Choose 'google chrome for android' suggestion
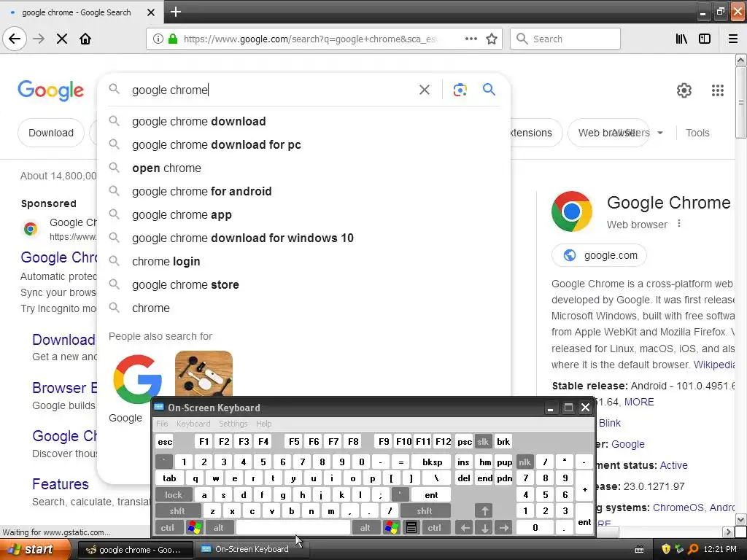 [x=303, y=192]
